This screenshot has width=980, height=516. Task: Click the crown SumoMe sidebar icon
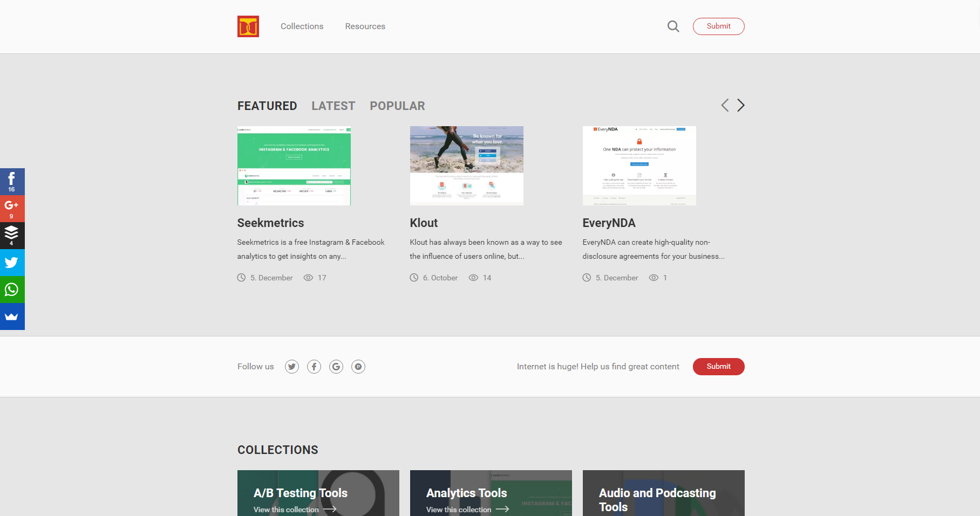coord(12,317)
